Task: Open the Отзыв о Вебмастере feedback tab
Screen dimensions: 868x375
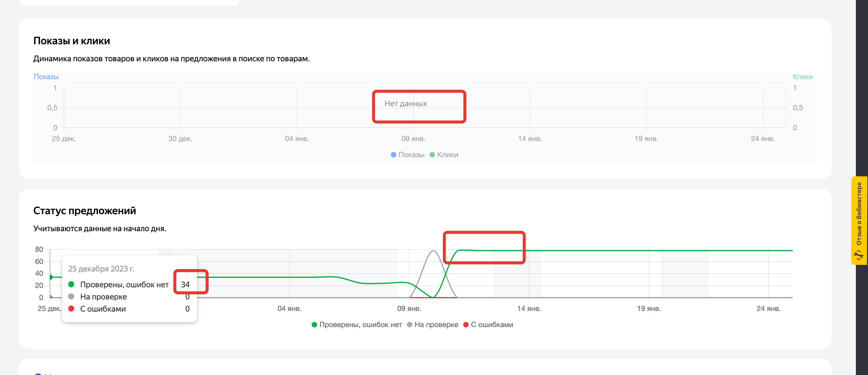Action: [x=859, y=221]
